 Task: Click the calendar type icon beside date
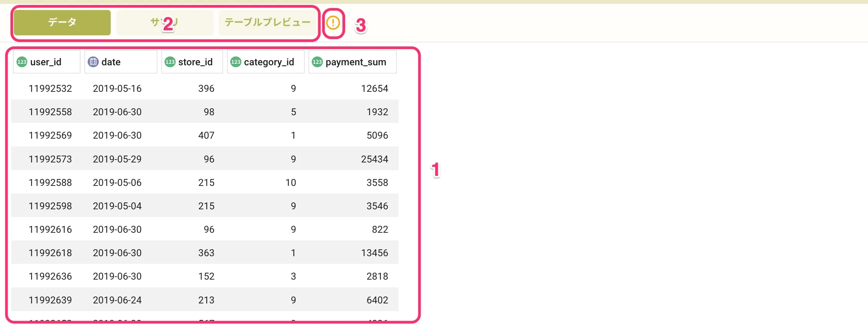tap(93, 62)
